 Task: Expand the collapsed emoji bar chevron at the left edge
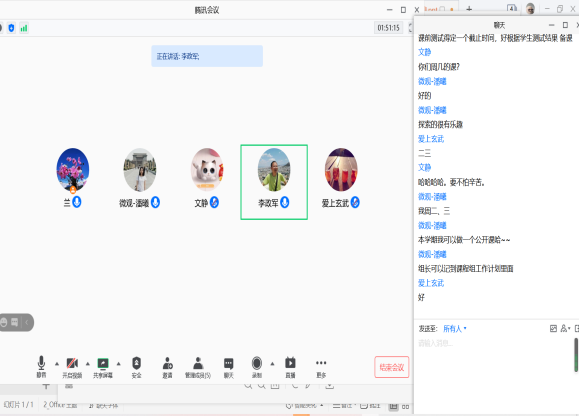(x=27, y=322)
